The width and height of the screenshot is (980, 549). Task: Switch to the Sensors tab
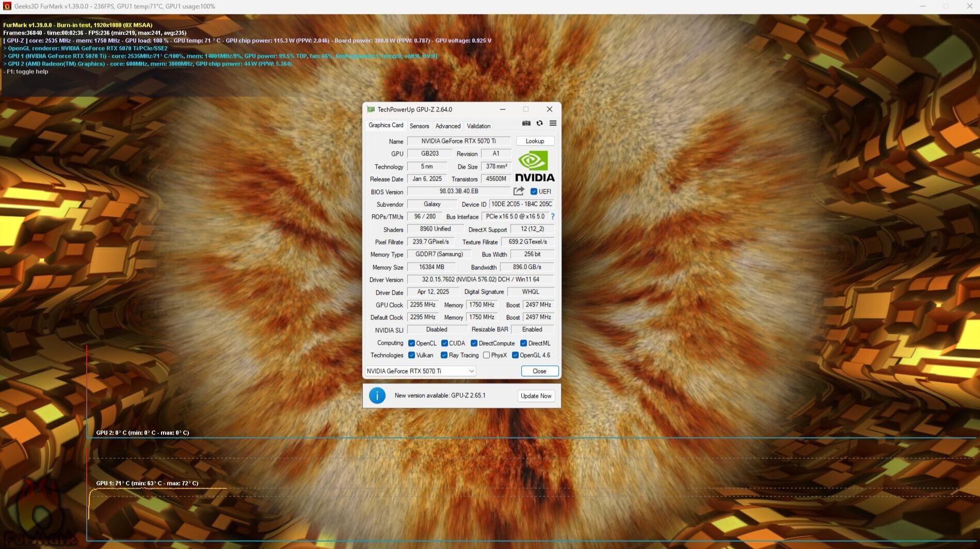click(419, 126)
